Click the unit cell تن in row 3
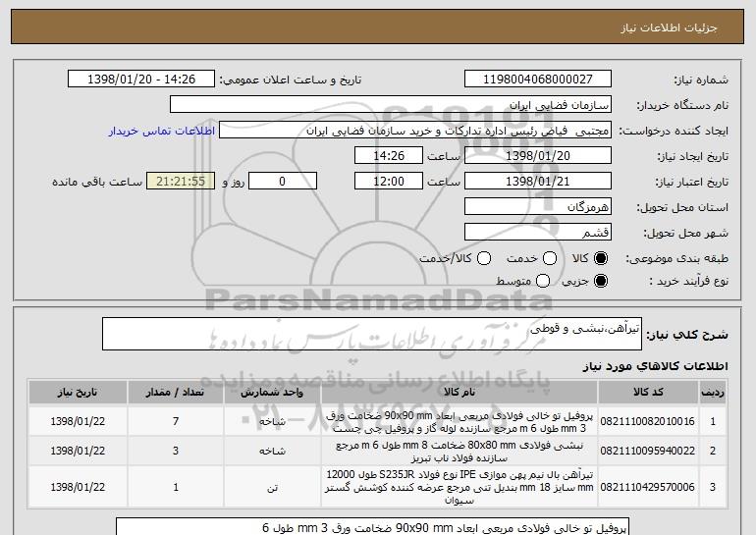 [272, 488]
